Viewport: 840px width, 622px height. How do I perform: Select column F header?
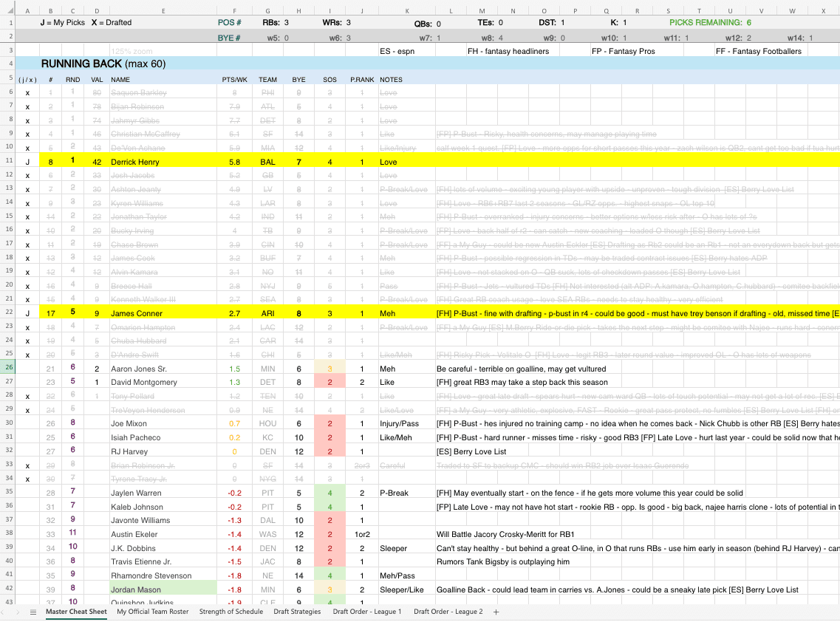click(x=234, y=11)
